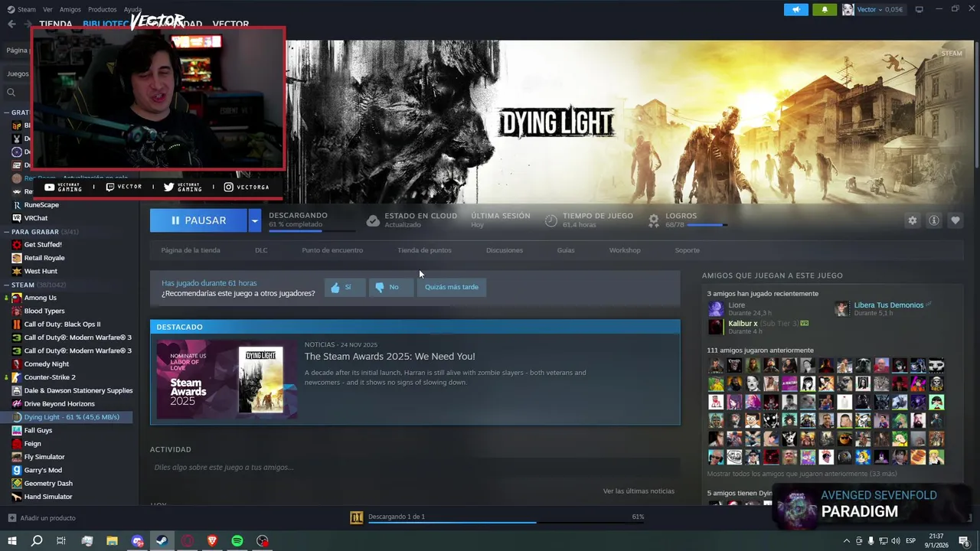Click the activity input Diles algo

click(415, 468)
